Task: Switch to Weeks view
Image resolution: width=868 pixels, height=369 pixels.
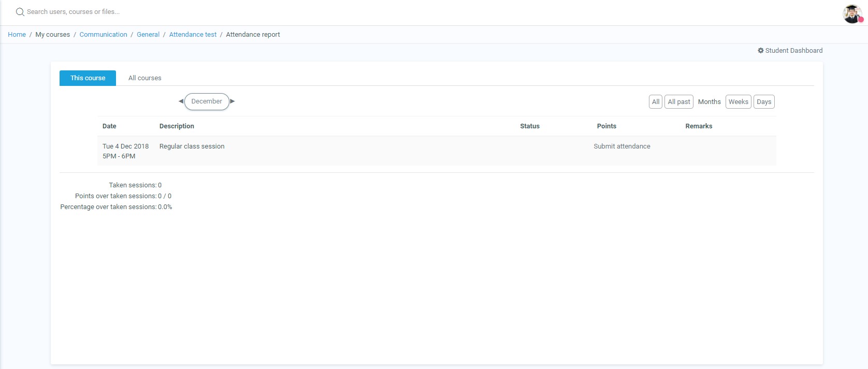Action: point(738,102)
